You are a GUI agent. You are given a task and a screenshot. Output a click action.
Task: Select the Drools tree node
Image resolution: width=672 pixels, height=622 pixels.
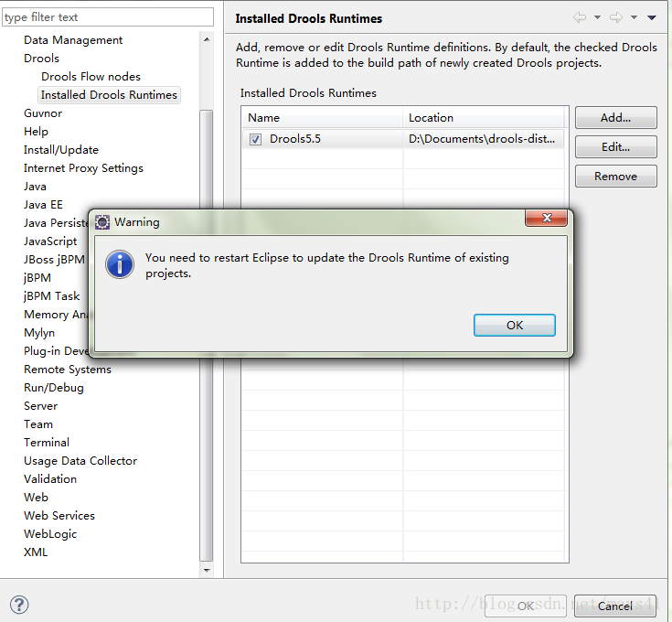(41, 59)
